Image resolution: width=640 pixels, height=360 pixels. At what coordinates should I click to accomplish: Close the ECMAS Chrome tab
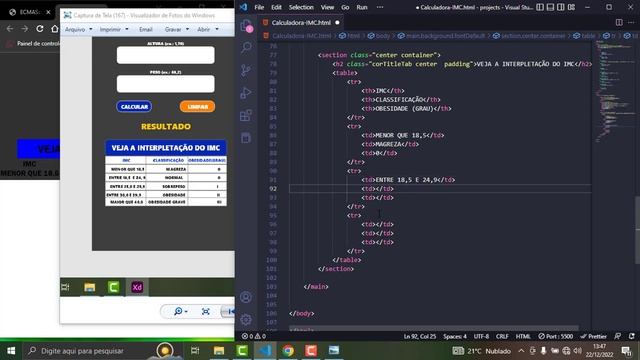coord(48,12)
